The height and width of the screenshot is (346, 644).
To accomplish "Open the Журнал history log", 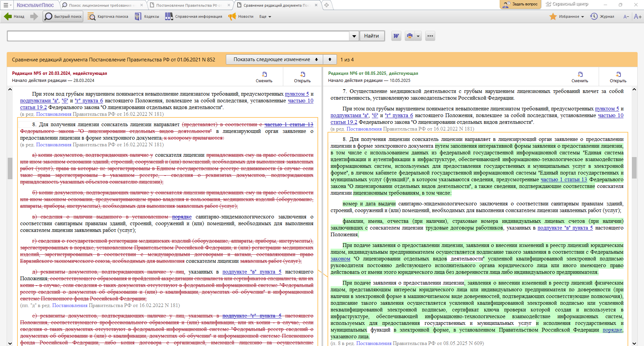I will [x=602, y=16].
